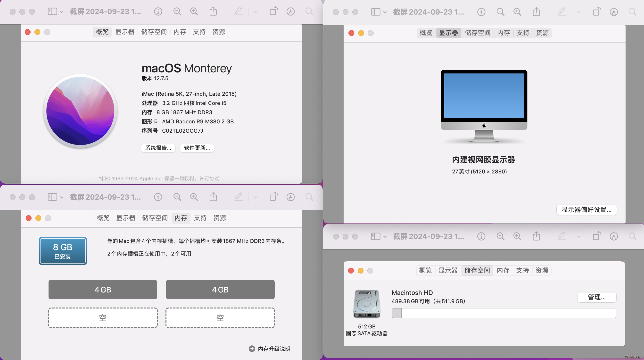Click the markup toolbar icon in the bottom-right Preview window

613,237
